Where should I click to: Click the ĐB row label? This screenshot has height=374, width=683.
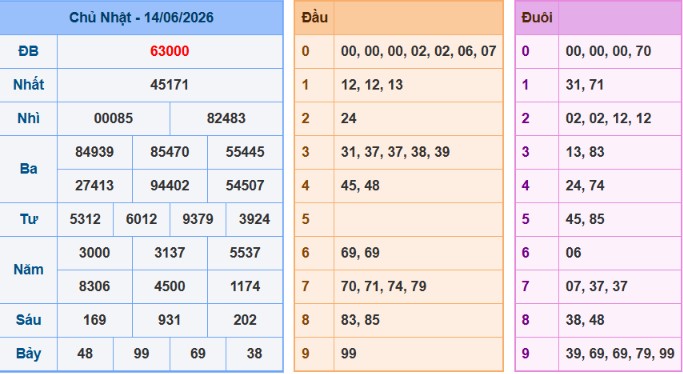28,51
